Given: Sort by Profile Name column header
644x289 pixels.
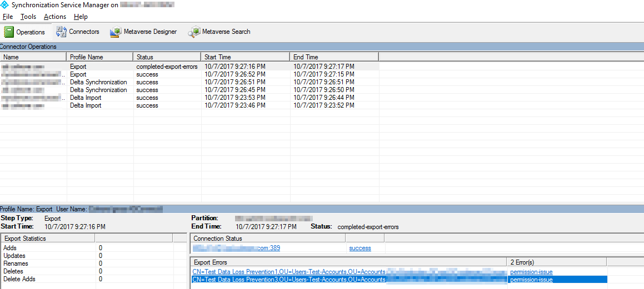Looking at the screenshot, I should pos(100,57).
